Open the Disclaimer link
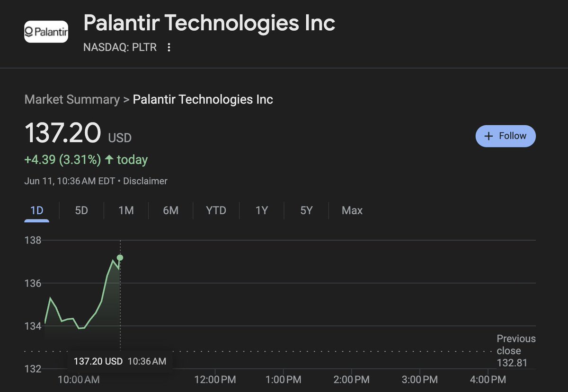 (x=145, y=181)
